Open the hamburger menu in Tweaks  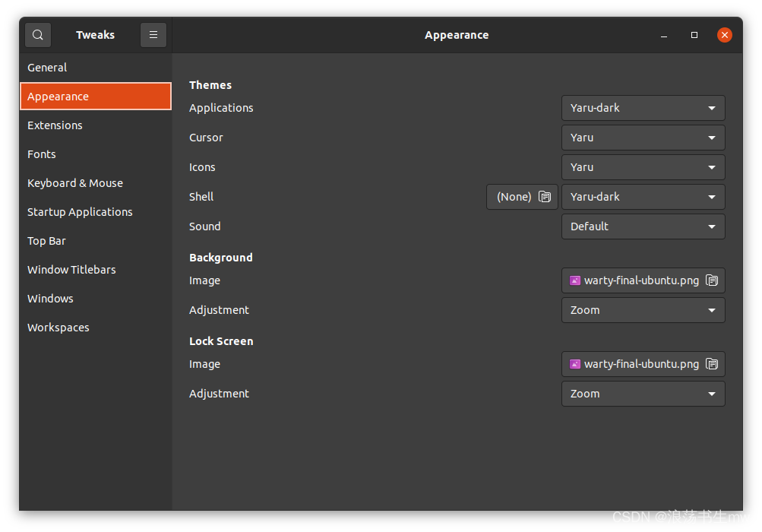pos(153,34)
